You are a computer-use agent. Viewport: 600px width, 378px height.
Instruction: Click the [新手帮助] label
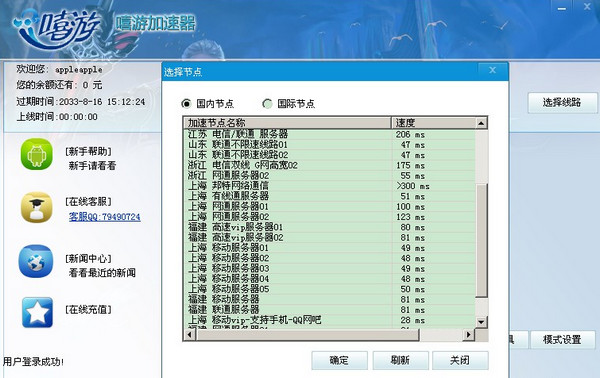point(89,152)
